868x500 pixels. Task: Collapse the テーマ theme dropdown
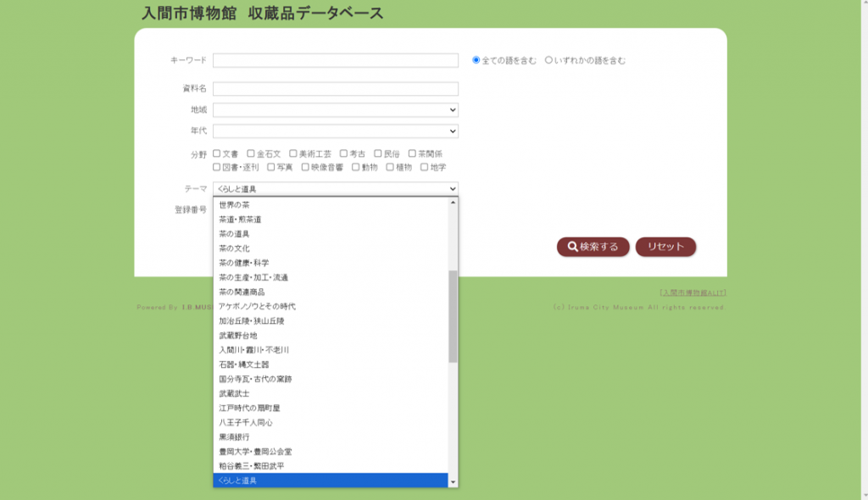tap(335, 189)
